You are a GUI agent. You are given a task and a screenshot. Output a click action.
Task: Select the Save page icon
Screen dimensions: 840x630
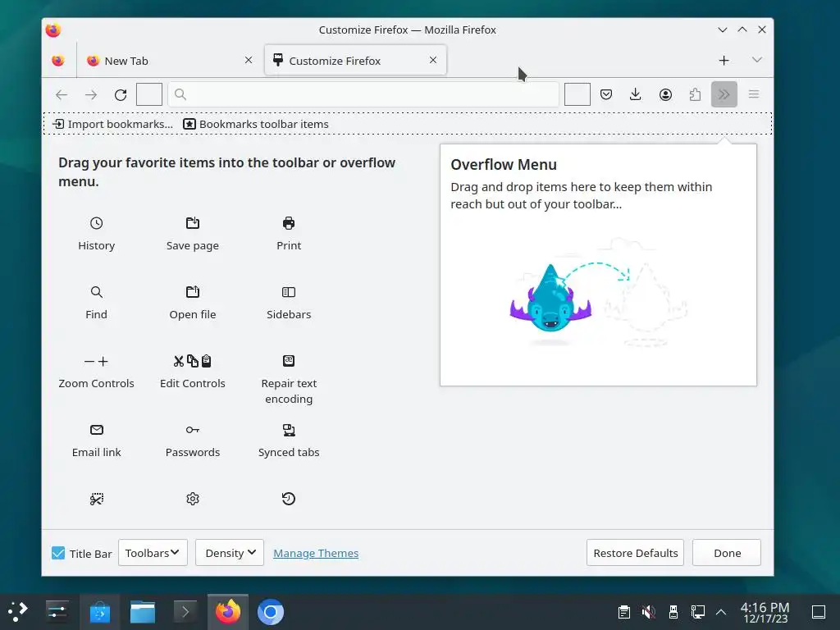pyautogui.click(x=192, y=223)
